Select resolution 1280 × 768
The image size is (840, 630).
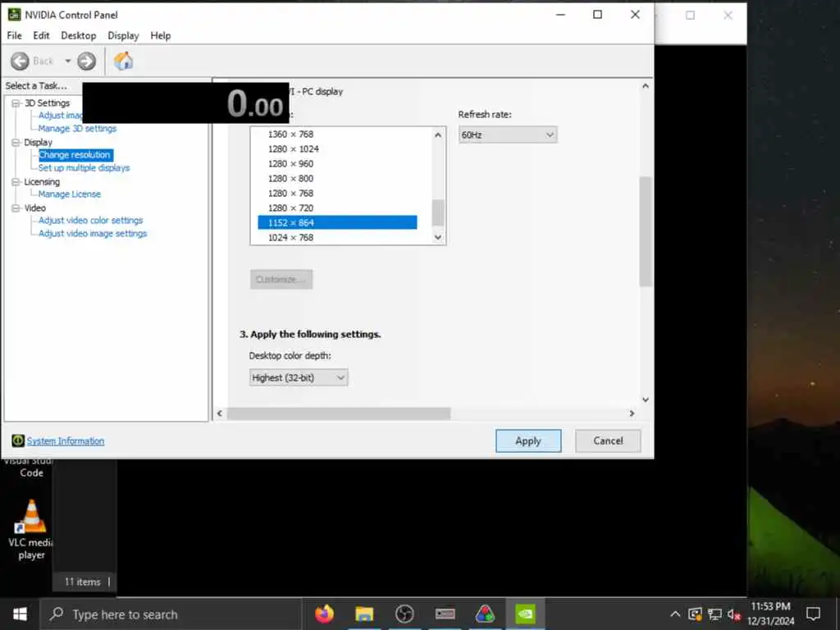pos(337,194)
